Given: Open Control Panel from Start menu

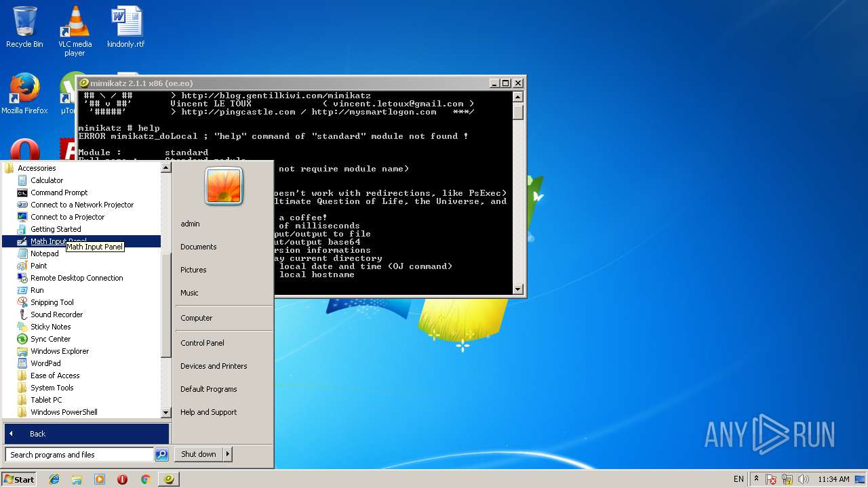Looking at the screenshot, I should [x=202, y=343].
